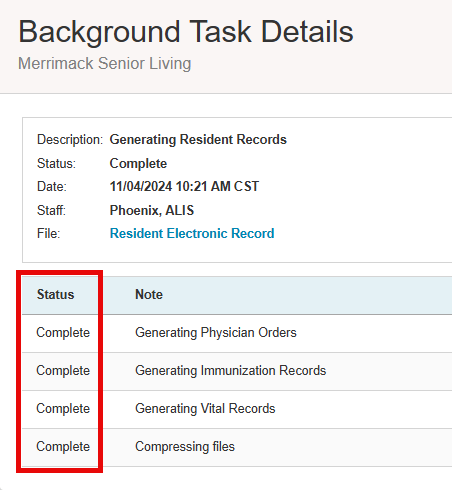This screenshot has width=452, height=490.
Task: Click the Background Task Details heading
Action: click(x=186, y=32)
